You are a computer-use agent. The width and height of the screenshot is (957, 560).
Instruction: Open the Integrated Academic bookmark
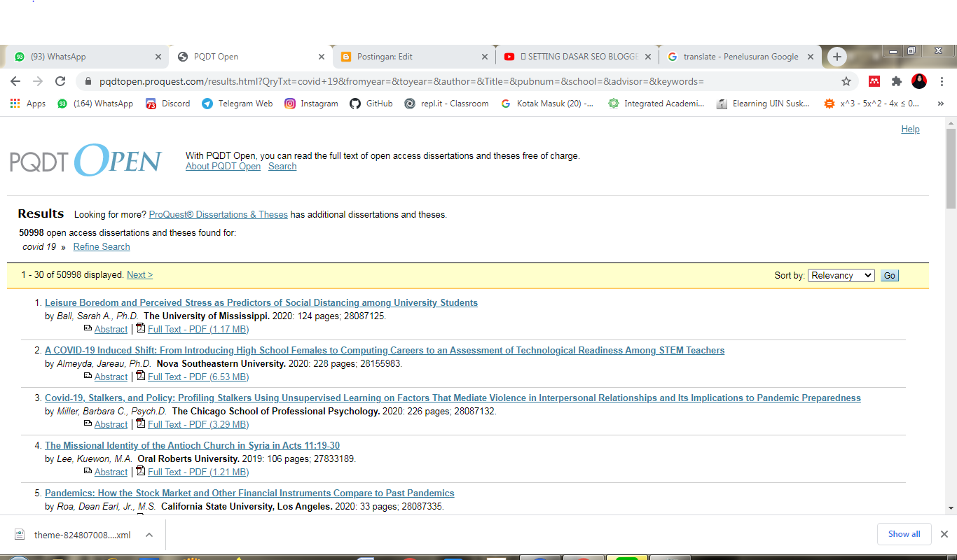pos(656,104)
